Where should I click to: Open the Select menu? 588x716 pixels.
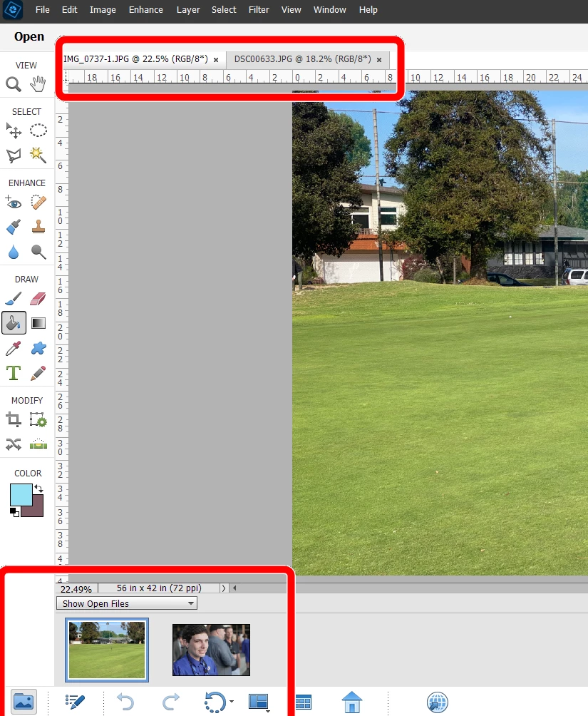[224, 9]
